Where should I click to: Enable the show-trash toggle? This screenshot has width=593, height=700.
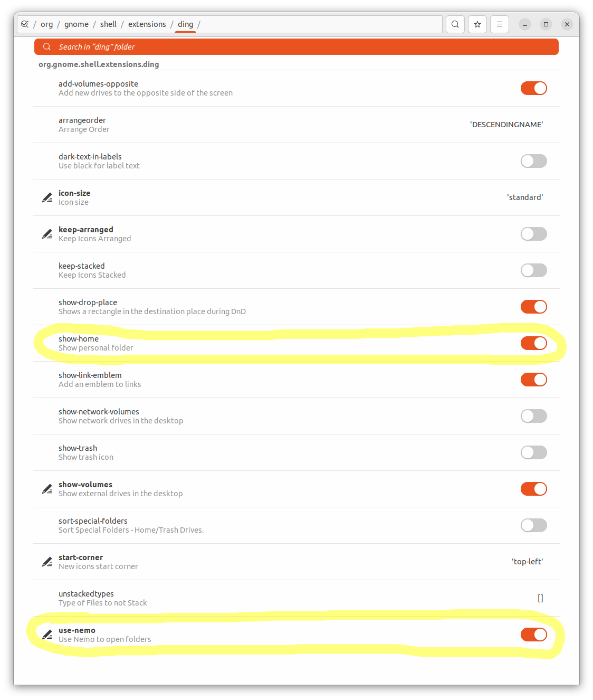tap(534, 452)
